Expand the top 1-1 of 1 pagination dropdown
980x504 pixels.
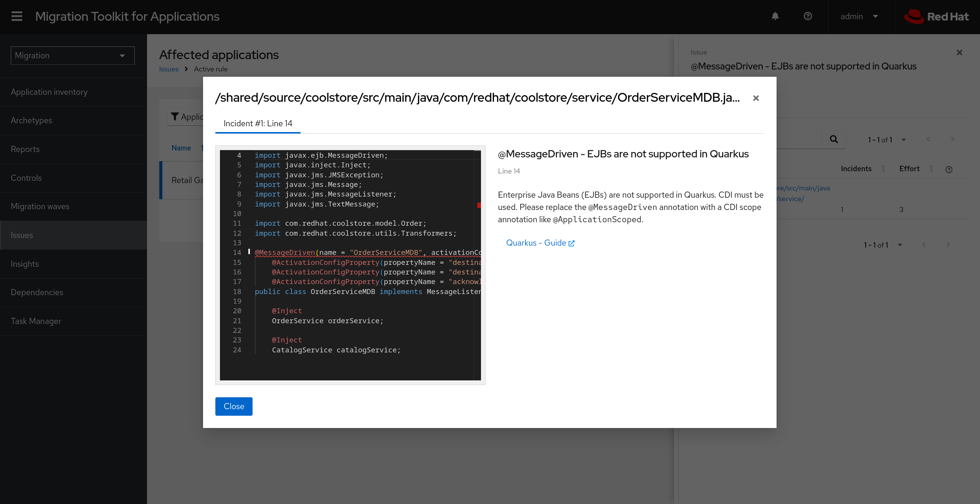pyautogui.click(x=904, y=140)
